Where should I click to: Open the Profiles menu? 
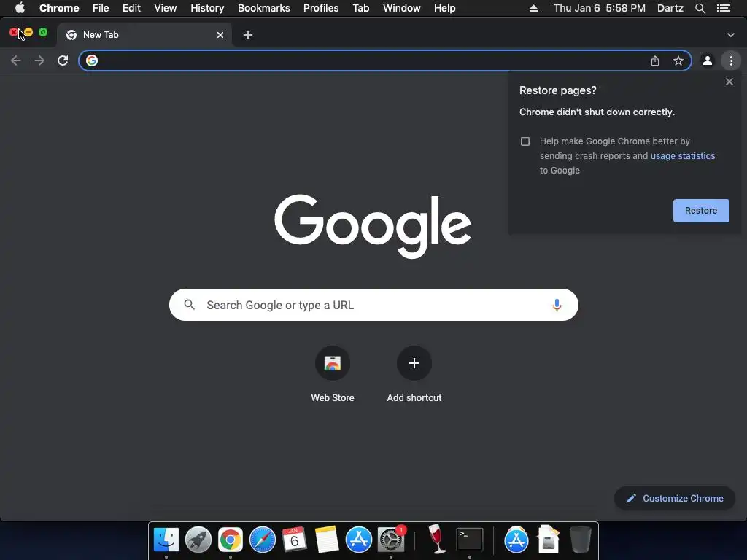321,8
